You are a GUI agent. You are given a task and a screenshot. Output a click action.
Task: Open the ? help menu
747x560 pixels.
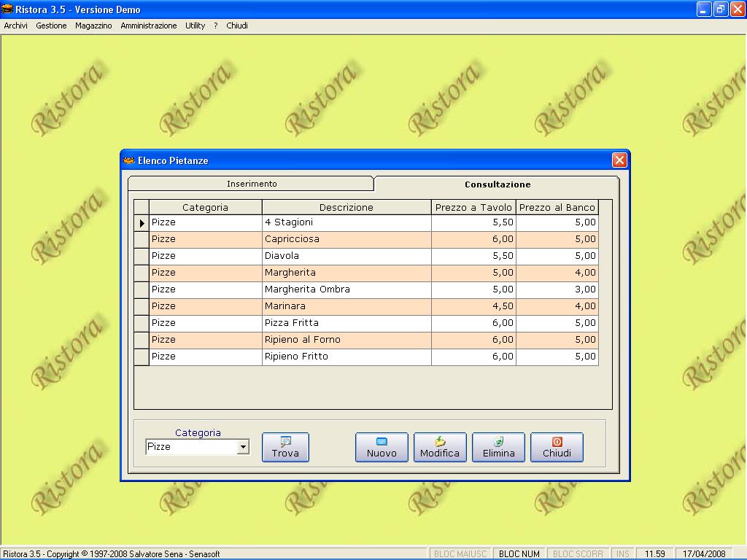(216, 26)
